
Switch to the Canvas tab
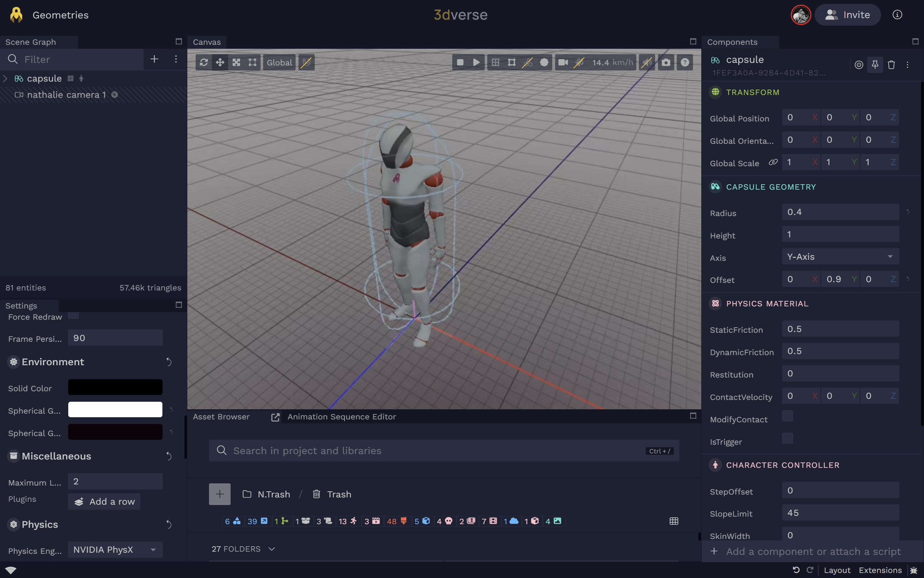pos(206,42)
